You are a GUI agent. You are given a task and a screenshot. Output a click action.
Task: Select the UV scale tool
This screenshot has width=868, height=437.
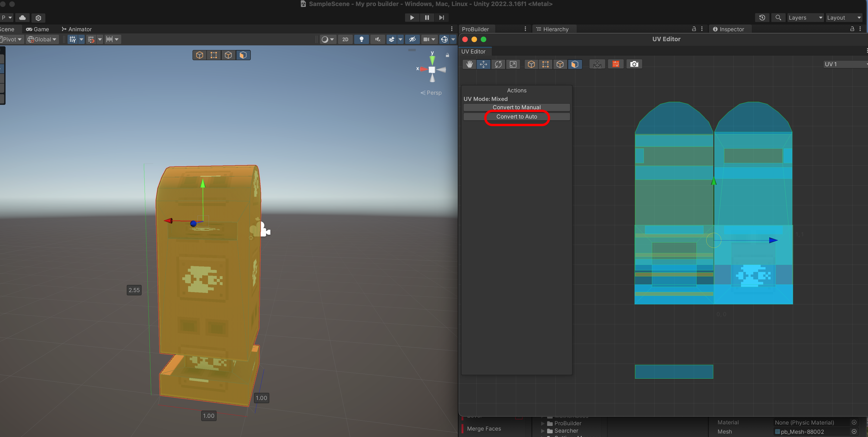513,64
